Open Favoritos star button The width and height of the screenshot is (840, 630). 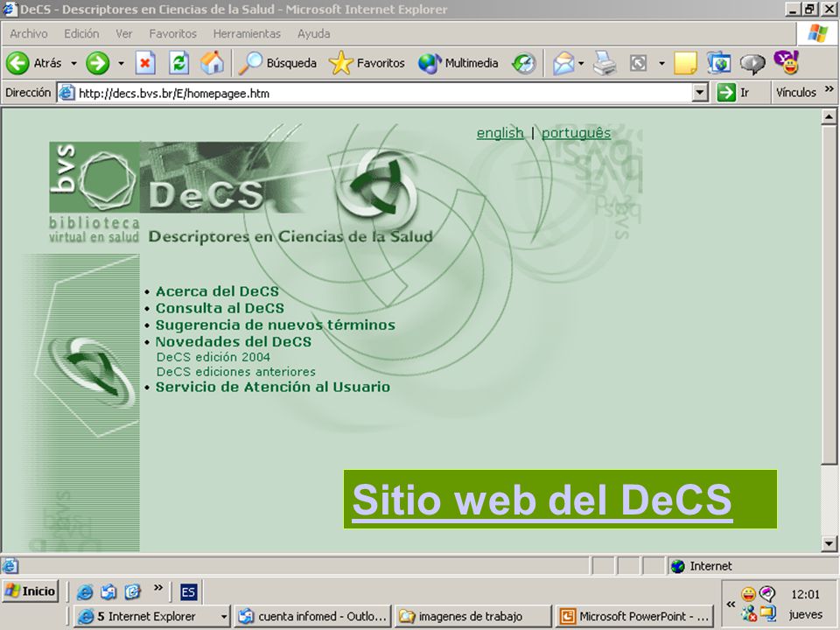pos(367,63)
